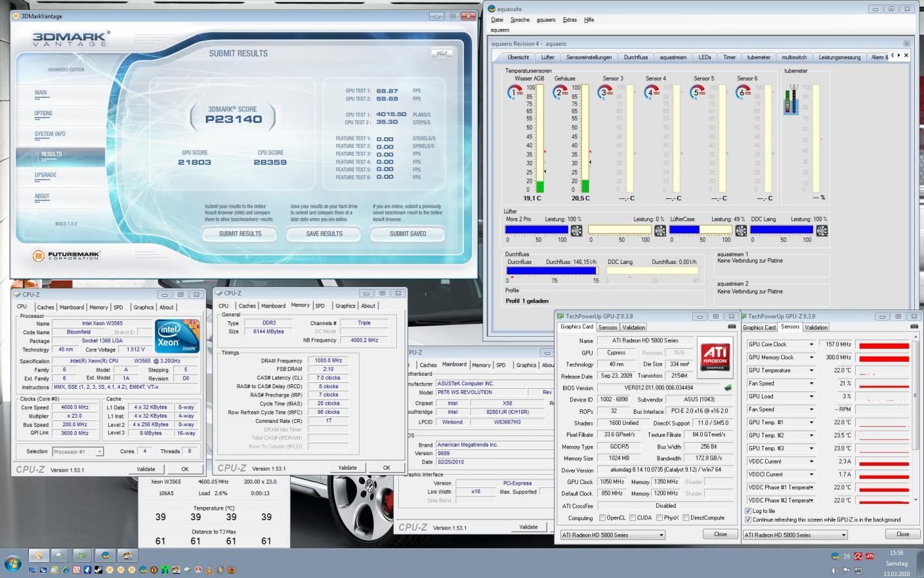The image size is (924, 578).
Task: Tick the PhysX checkbox in GPU-Z
Action: tap(660, 518)
